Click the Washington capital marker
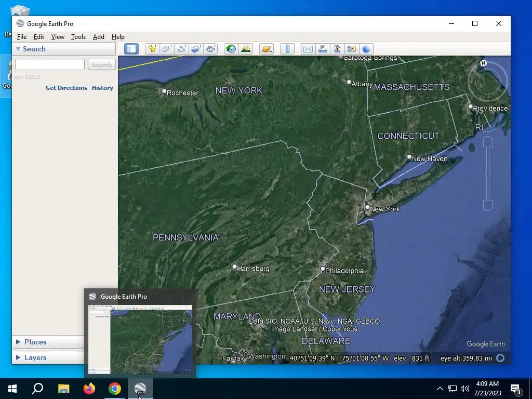The width and height of the screenshot is (532, 399). coord(246,354)
